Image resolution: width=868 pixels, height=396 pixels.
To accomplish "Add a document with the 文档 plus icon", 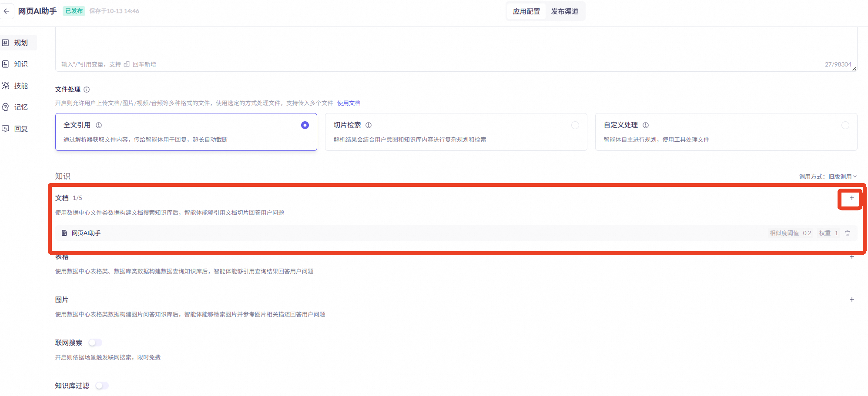I will pyautogui.click(x=851, y=198).
